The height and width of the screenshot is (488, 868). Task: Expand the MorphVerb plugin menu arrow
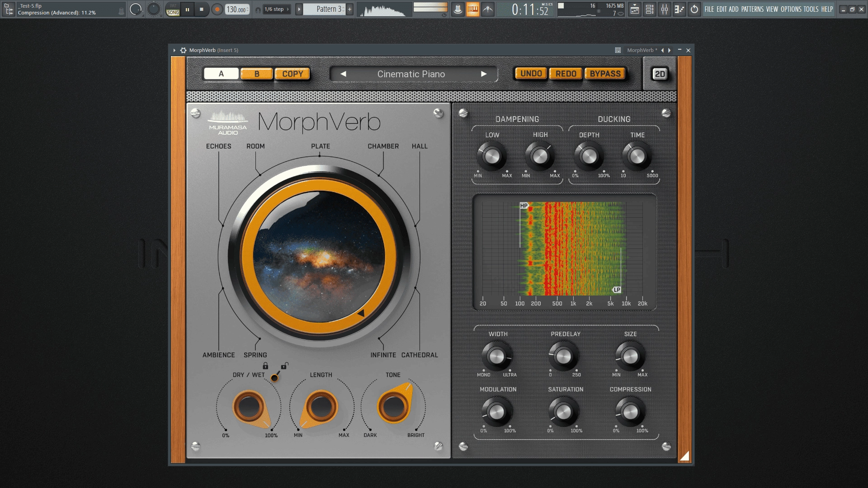click(x=174, y=50)
